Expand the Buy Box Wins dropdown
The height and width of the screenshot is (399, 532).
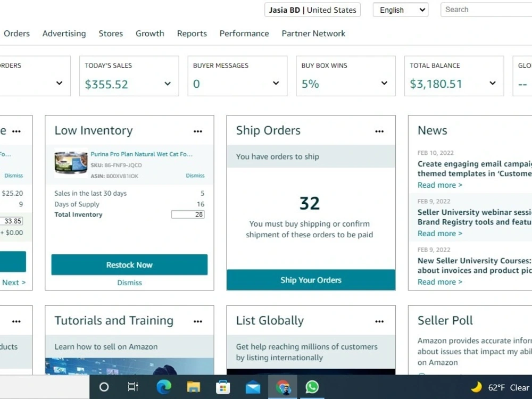tap(384, 83)
